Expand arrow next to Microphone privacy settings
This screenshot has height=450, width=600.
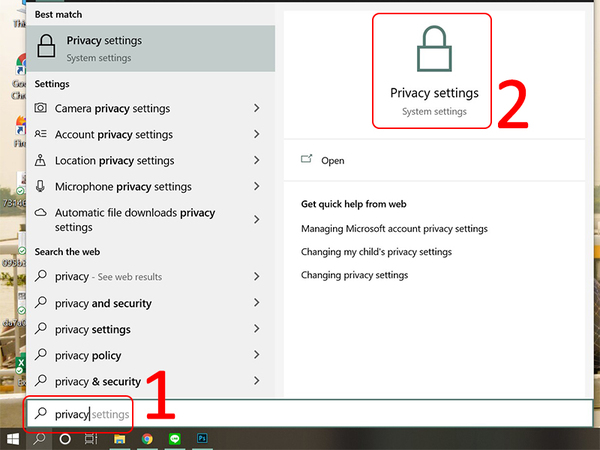click(x=256, y=186)
